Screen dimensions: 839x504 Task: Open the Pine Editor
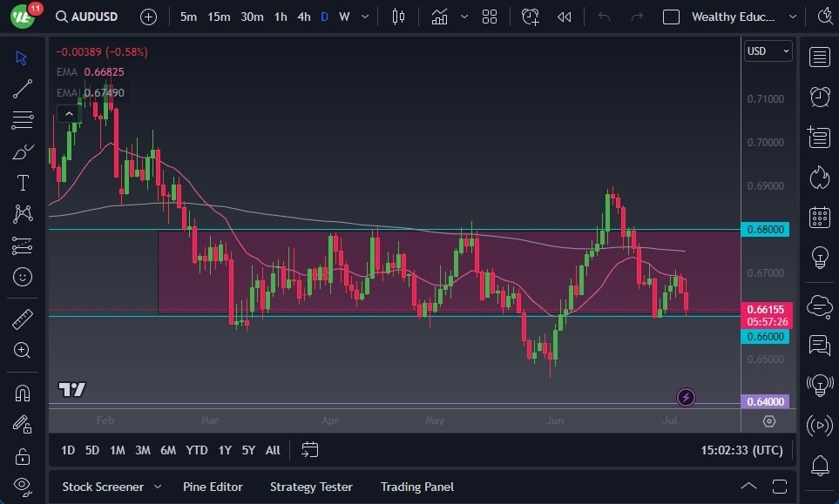213,487
